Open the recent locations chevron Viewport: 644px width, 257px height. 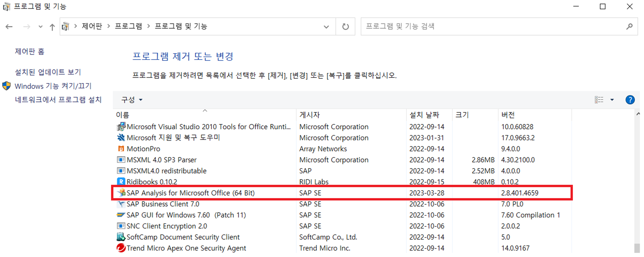click(40, 27)
